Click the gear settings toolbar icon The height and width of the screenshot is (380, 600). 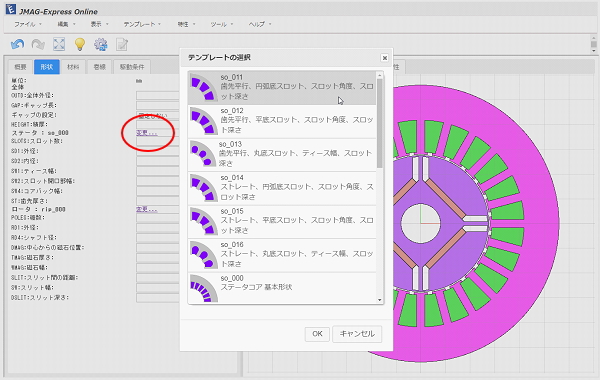(101, 44)
